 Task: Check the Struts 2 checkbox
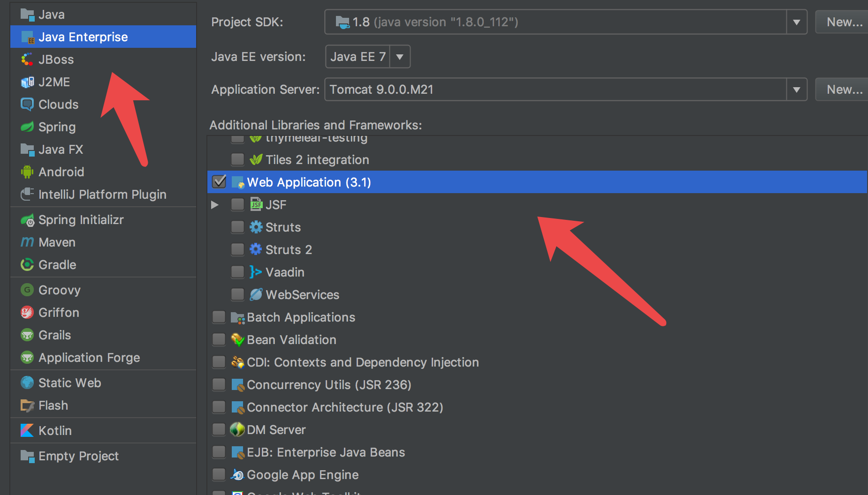238,249
